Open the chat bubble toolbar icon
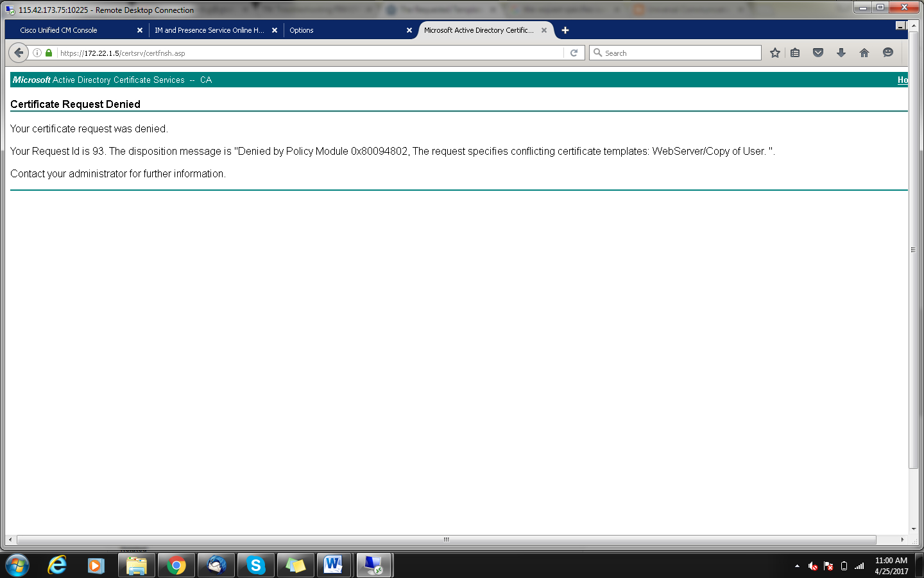Screen dimensions: 924x578 tap(888, 53)
